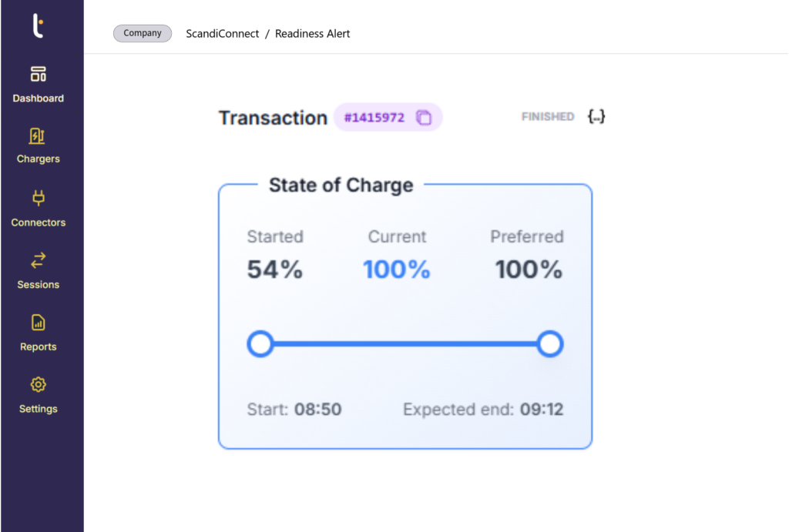This screenshot has width=789, height=532.
Task: Click the FINISHED status label
Action: 548,117
